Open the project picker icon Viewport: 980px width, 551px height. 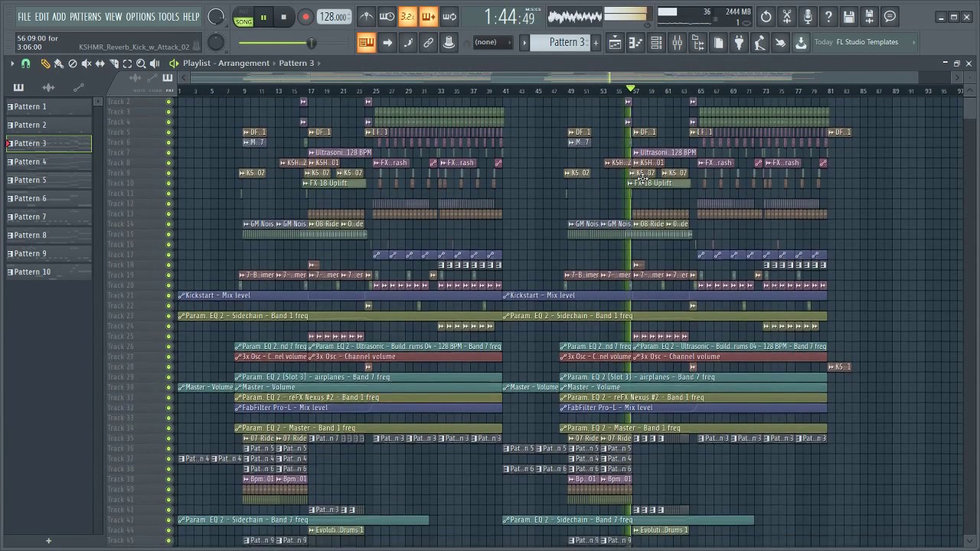pyautogui.click(x=718, y=43)
